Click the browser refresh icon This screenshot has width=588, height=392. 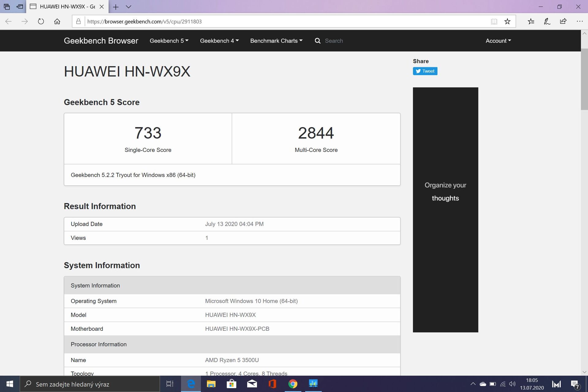click(41, 21)
